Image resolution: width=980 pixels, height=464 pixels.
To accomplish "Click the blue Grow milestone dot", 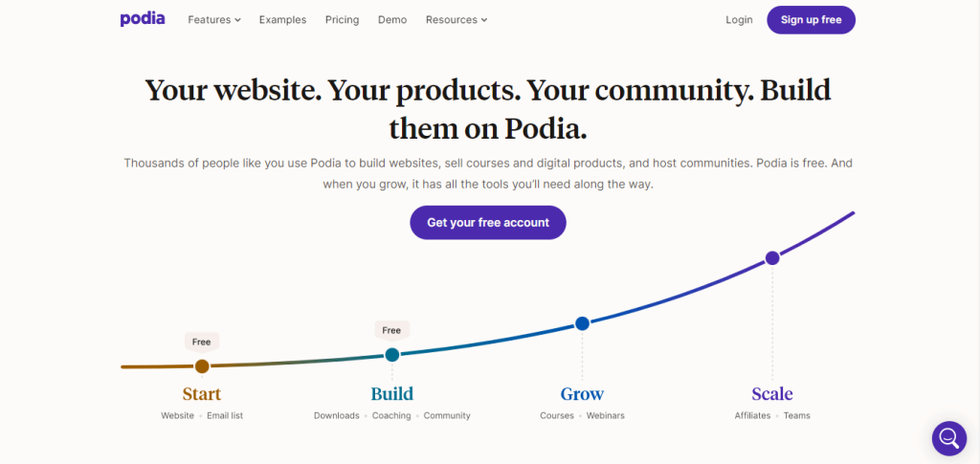I will click(582, 323).
